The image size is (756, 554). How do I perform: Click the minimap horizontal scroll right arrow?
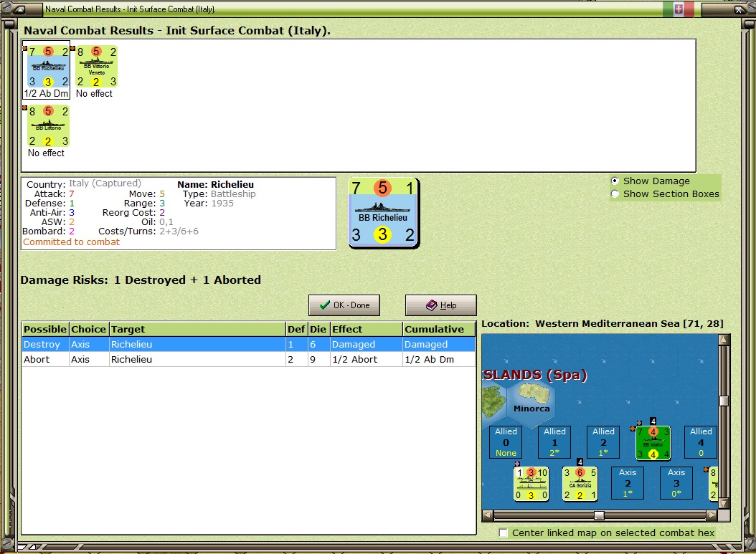tap(712, 515)
